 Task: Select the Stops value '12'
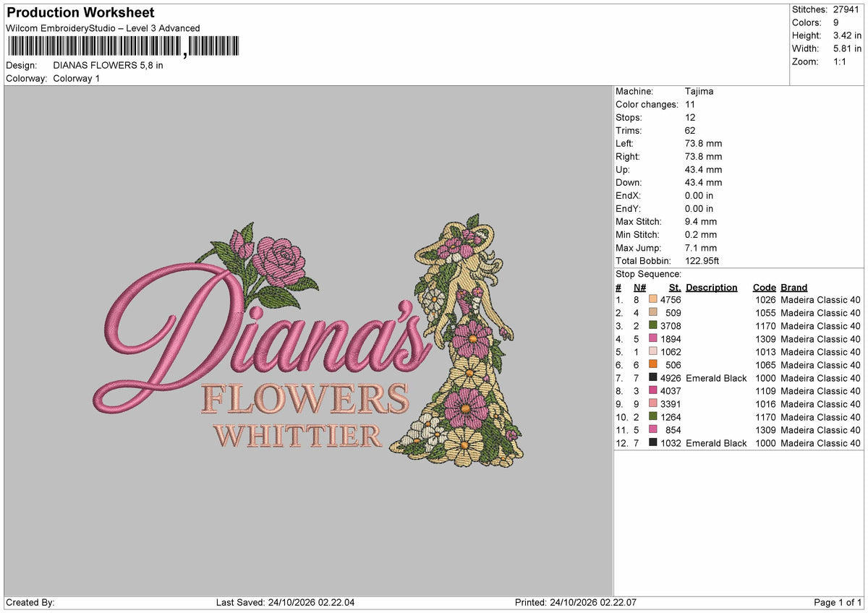(690, 118)
